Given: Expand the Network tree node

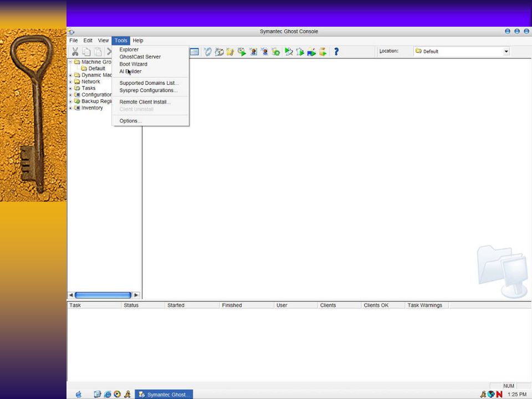Looking at the screenshot, I should [x=70, y=81].
